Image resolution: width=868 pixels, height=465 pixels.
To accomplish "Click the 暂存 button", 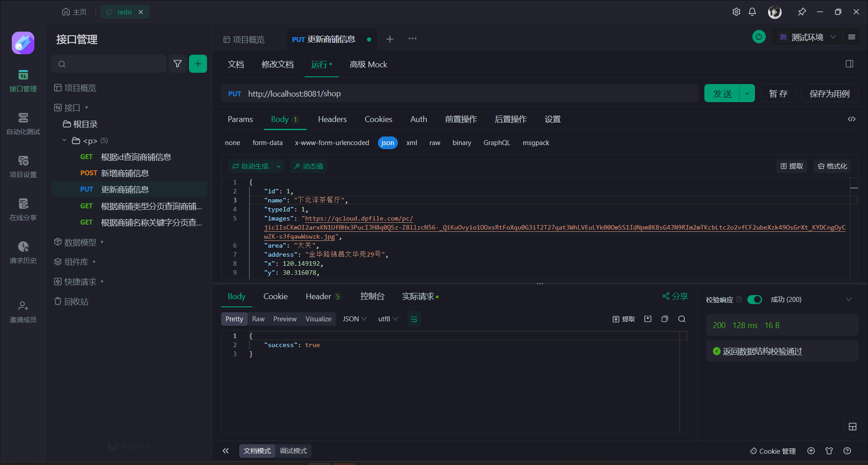I will pos(778,94).
